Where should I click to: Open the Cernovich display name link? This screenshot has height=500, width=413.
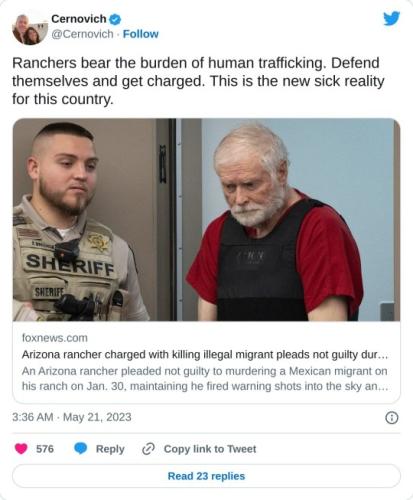[79, 19]
